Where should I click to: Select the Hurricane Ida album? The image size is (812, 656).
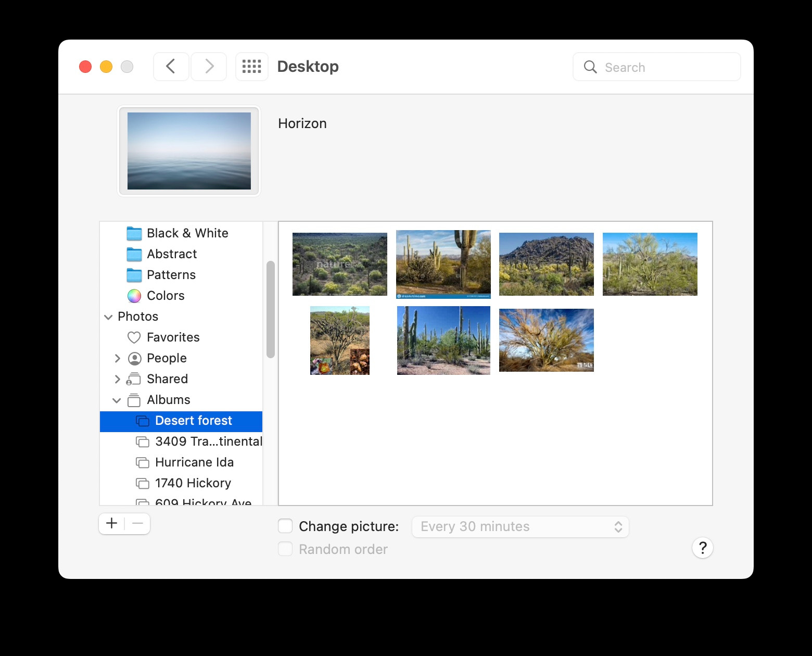tap(181, 462)
